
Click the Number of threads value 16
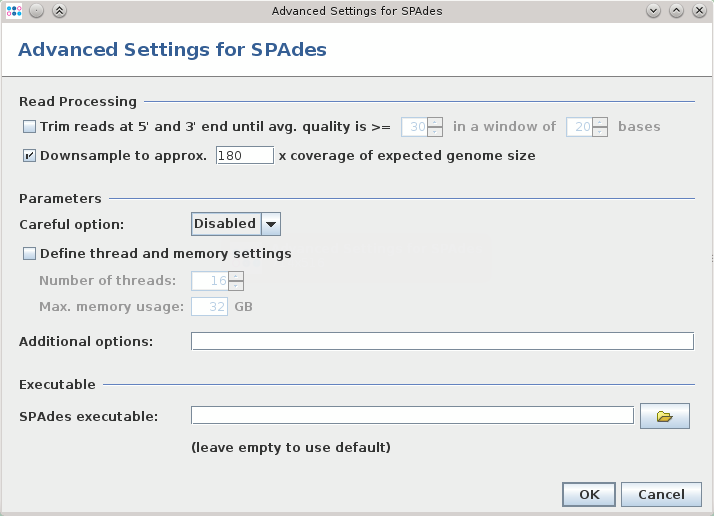(x=210, y=281)
